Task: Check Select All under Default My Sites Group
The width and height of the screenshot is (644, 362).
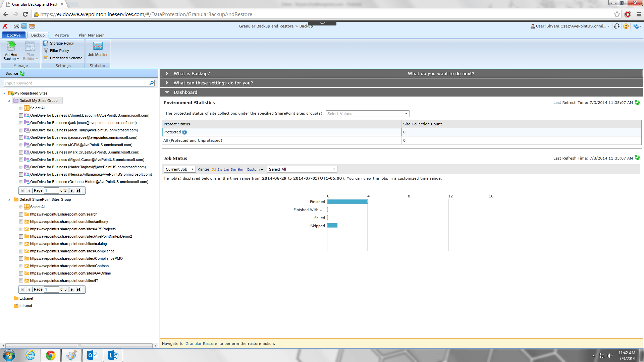Action: (21, 108)
